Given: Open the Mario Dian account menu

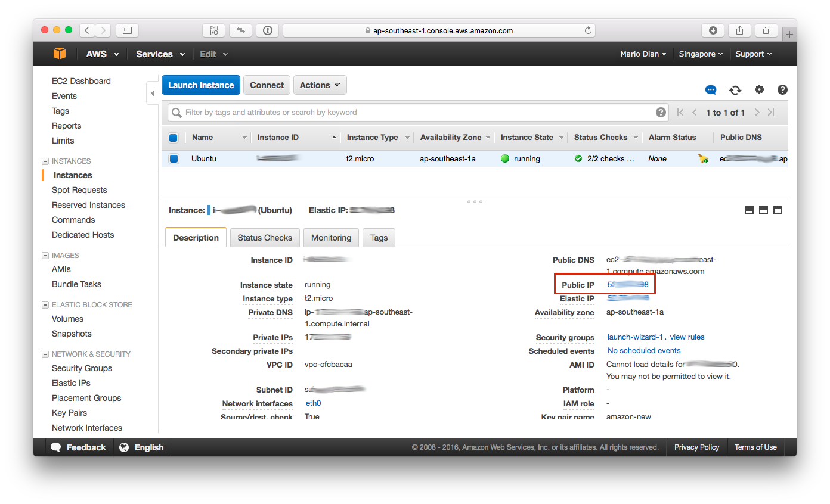Looking at the screenshot, I should pyautogui.click(x=643, y=54).
